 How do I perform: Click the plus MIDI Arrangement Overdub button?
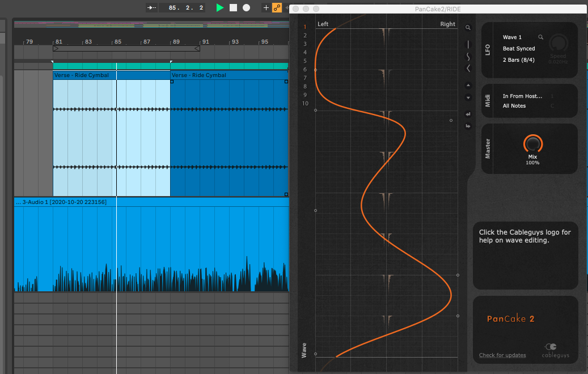coord(266,7)
